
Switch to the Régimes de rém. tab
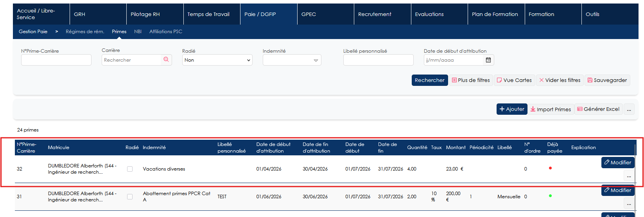tap(85, 32)
